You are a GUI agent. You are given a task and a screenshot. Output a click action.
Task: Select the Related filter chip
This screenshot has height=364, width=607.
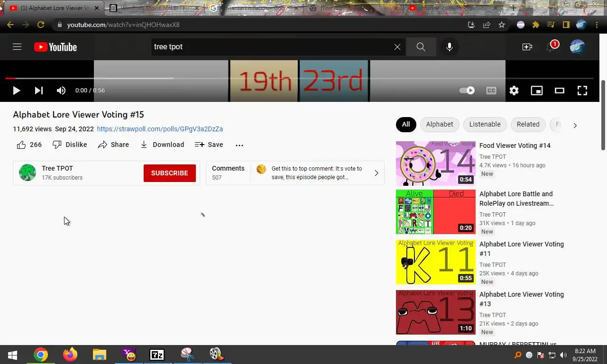(x=528, y=124)
